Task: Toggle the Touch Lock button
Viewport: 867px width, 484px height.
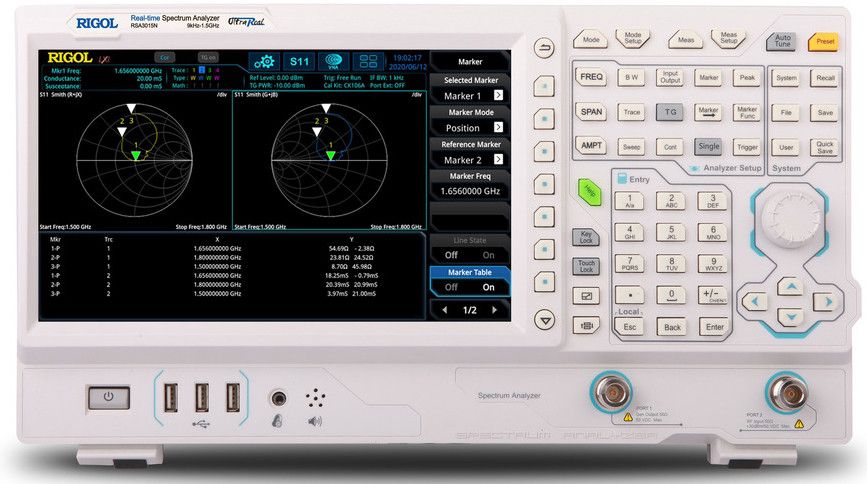Action: [x=586, y=266]
